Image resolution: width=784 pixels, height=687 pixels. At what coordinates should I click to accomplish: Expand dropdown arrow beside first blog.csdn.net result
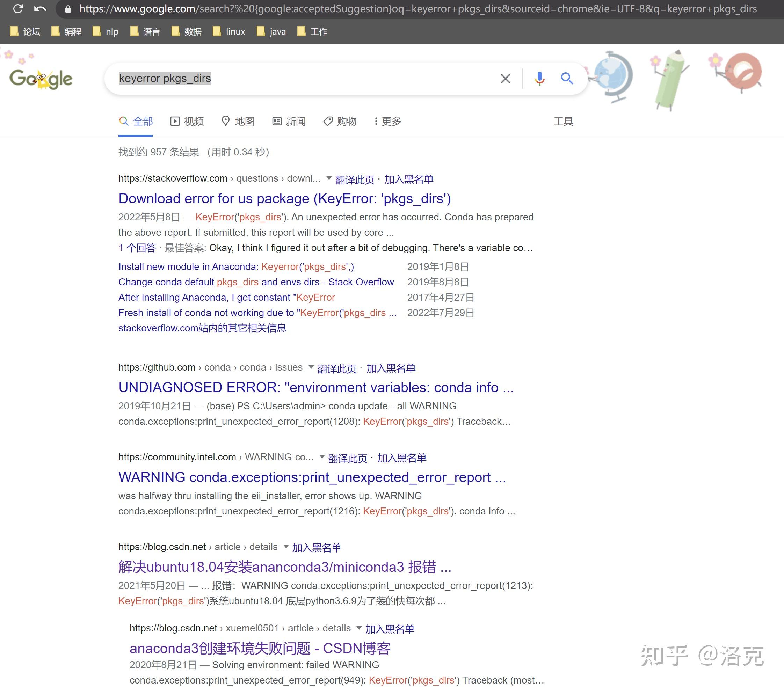286,547
